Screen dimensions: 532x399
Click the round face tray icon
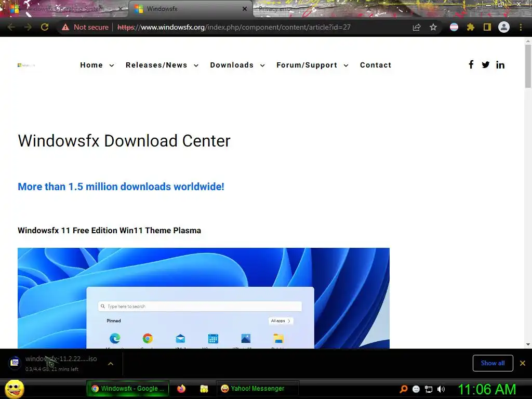416,390
